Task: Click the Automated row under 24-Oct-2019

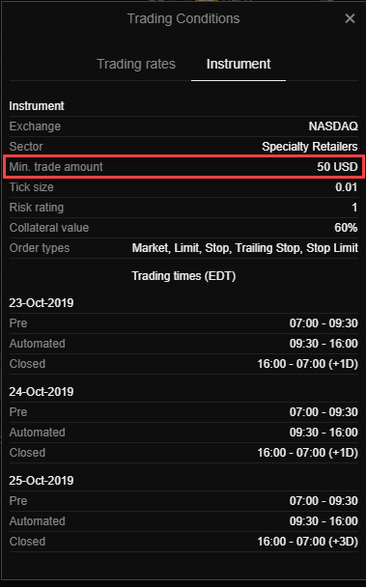Action: [183, 433]
